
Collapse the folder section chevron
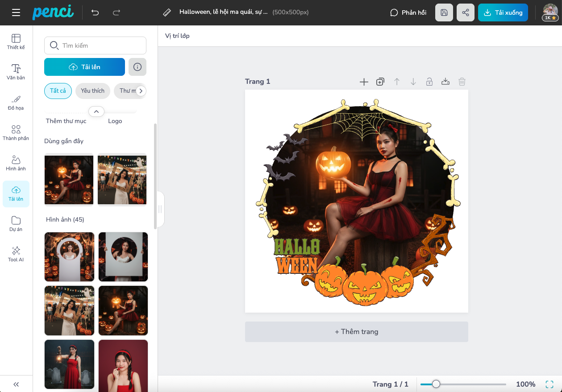click(x=96, y=111)
